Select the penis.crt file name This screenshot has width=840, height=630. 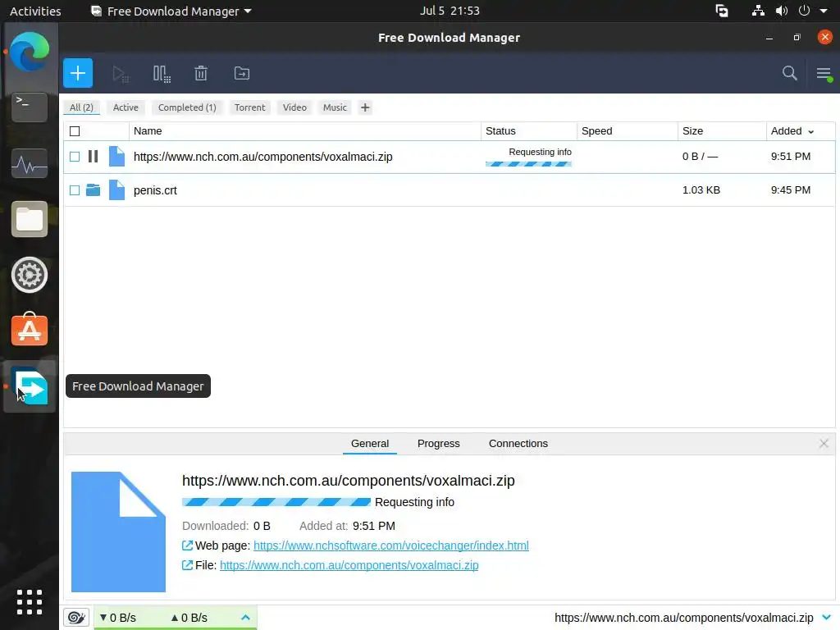pyautogui.click(x=155, y=190)
